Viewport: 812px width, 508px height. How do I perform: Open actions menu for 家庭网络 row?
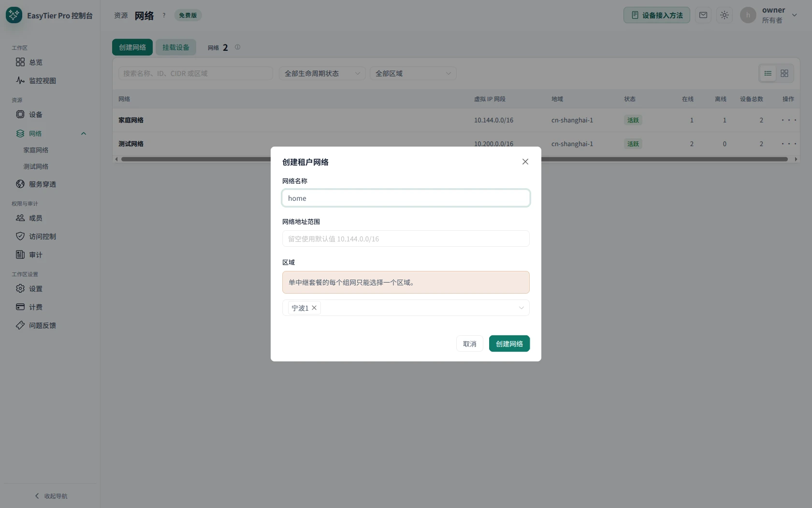coord(788,120)
